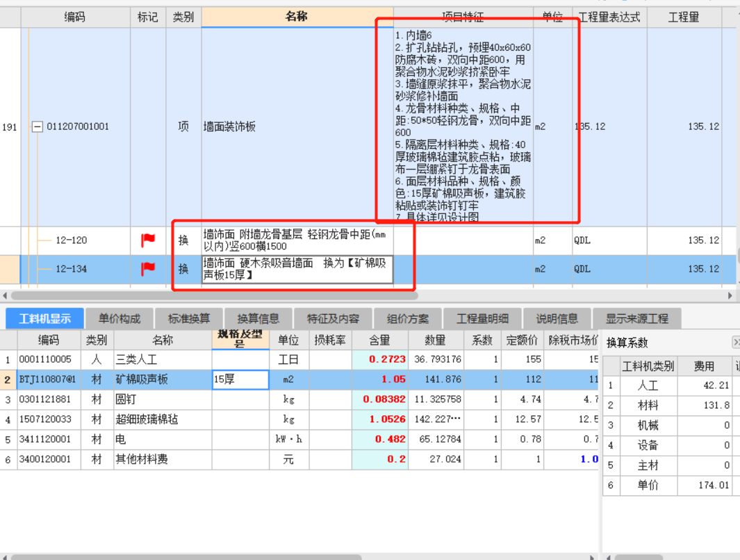The height and width of the screenshot is (560, 740).
Task: Collapse tree item 011207001001
Action: [38, 127]
